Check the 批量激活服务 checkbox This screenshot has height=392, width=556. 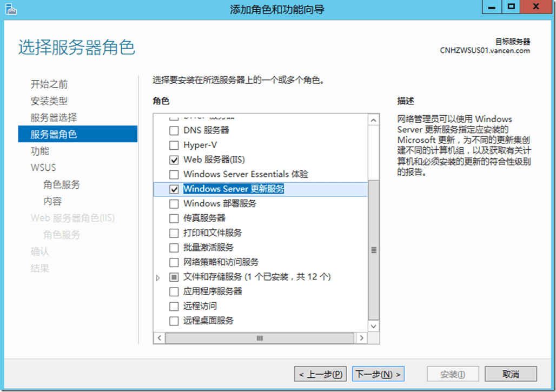[174, 248]
